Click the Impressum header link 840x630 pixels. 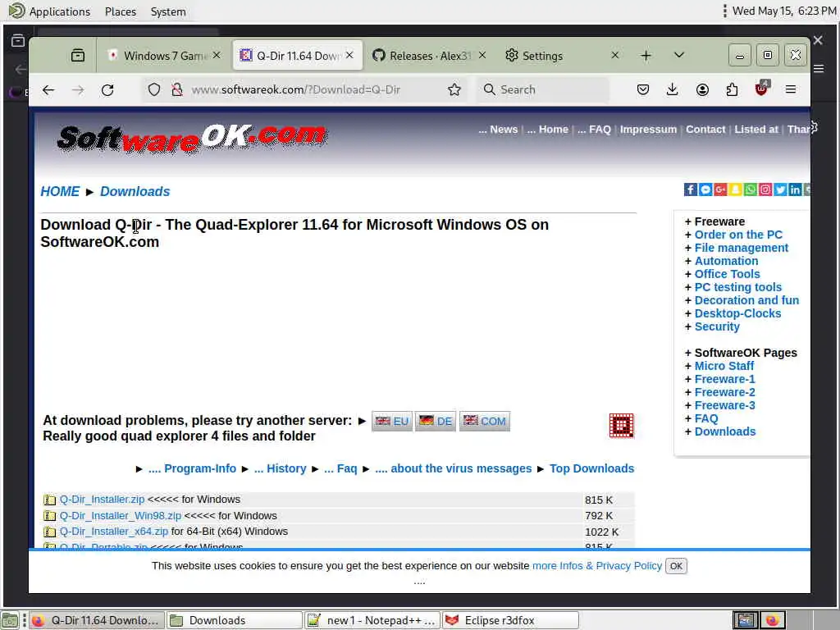point(648,129)
